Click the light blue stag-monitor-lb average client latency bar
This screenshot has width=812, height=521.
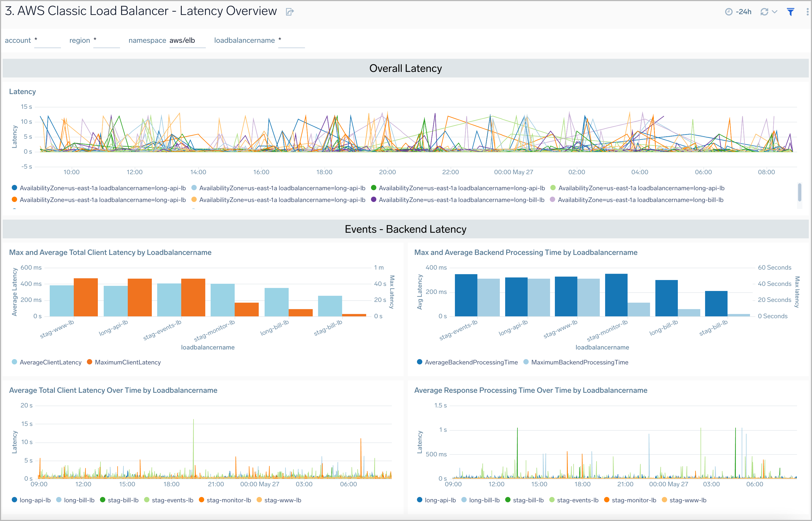[223, 300]
